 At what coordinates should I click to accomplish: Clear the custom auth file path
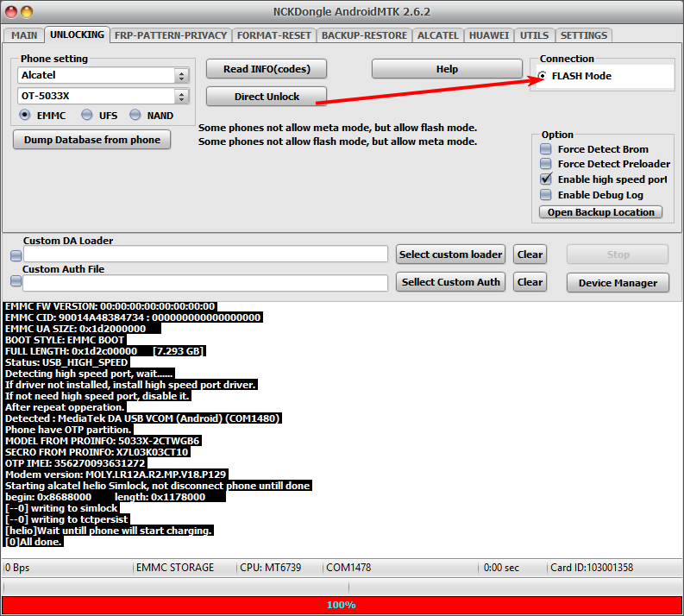pos(530,282)
